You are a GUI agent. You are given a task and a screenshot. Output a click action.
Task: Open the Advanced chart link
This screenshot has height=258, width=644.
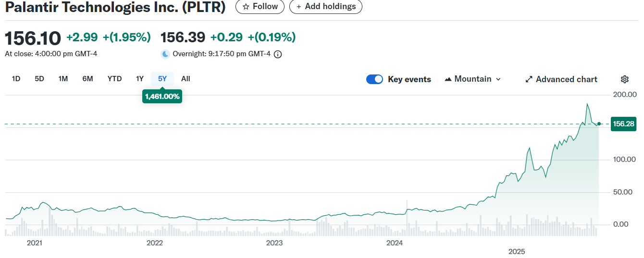point(566,79)
